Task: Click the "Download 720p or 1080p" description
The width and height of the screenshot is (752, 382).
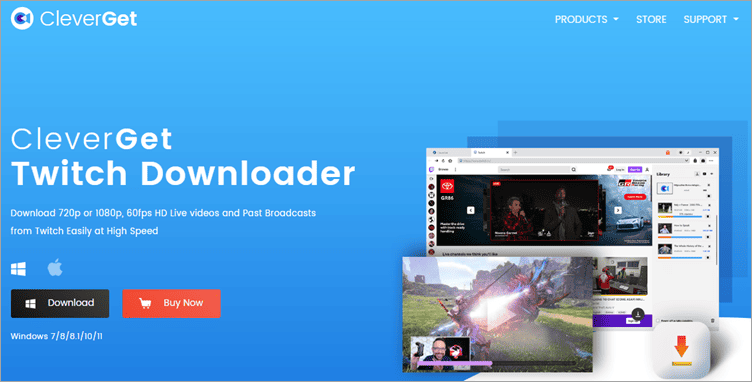Action: tap(163, 222)
